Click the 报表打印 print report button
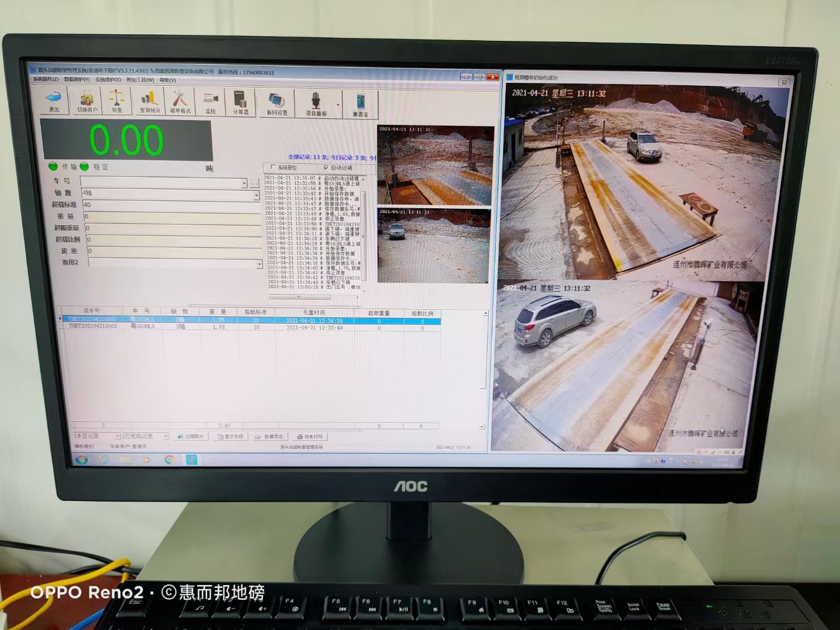The height and width of the screenshot is (630, 840). [310, 436]
